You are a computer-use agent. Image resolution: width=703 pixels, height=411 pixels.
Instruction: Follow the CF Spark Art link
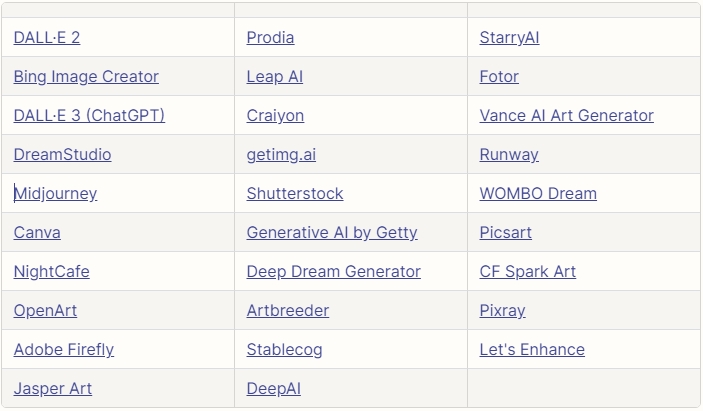pos(528,272)
